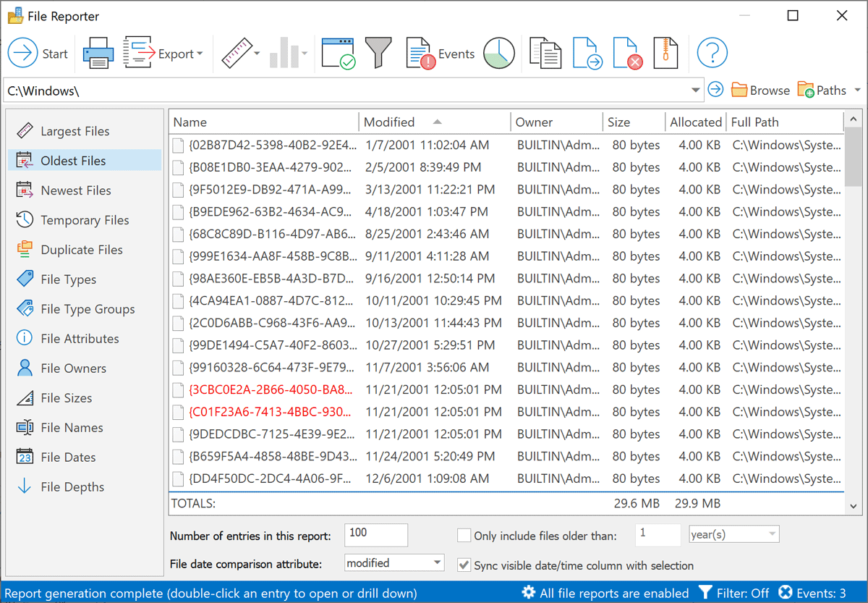The height and width of the screenshot is (603, 868).
Task: Click the window checkmark options icon
Action: (338, 54)
